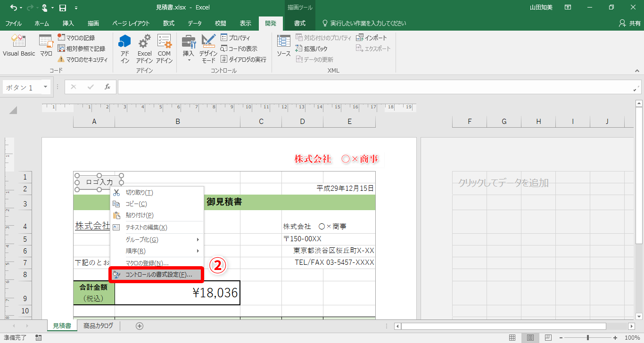Viewport: 644px width, 343px height.
Task: Switch to Page Break Preview
Action: 549,337
